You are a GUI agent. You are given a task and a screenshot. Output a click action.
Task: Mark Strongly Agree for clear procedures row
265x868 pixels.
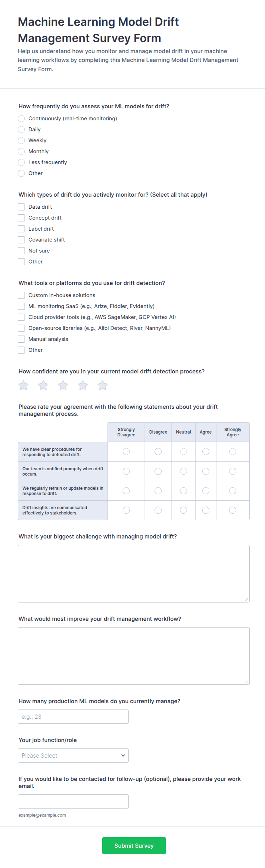[232, 452]
